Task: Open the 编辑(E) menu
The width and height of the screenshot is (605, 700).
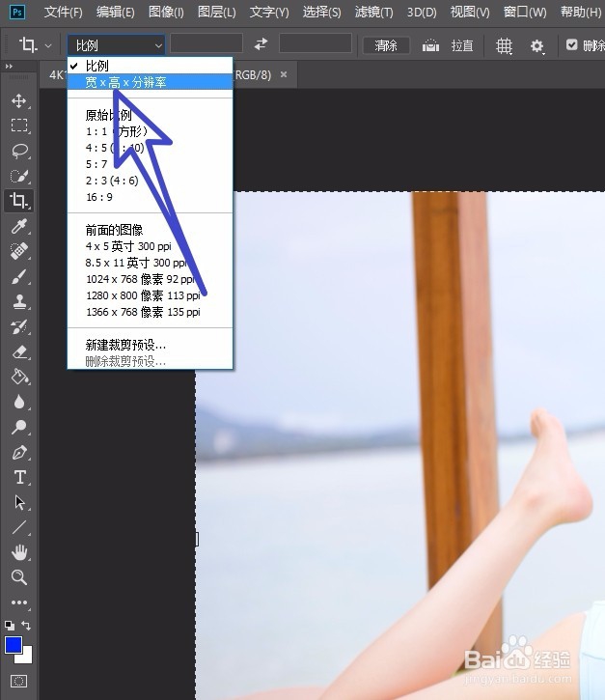Action: (115, 12)
